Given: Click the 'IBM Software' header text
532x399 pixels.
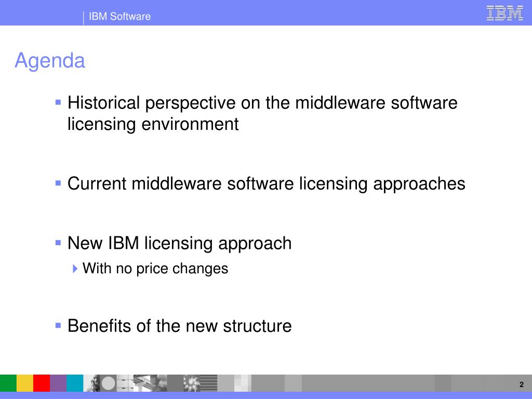Looking at the screenshot, I should (x=119, y=16).
